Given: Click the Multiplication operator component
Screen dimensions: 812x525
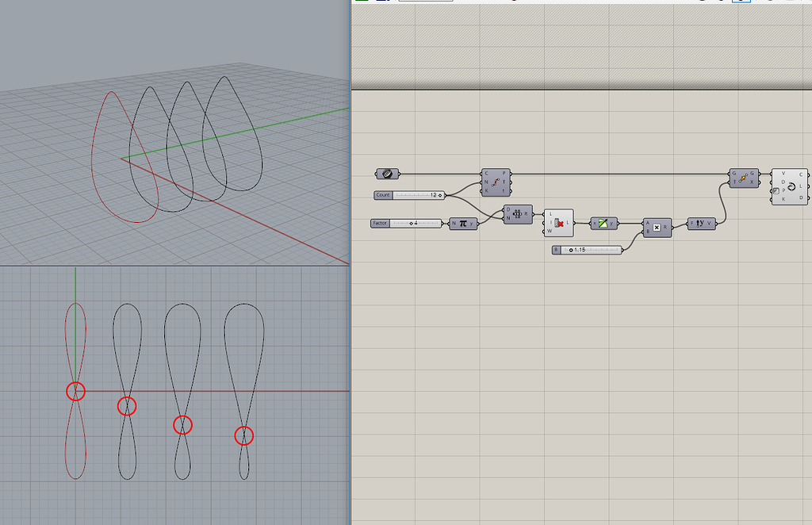Looking at the screenshot, I should pos(657,227).
